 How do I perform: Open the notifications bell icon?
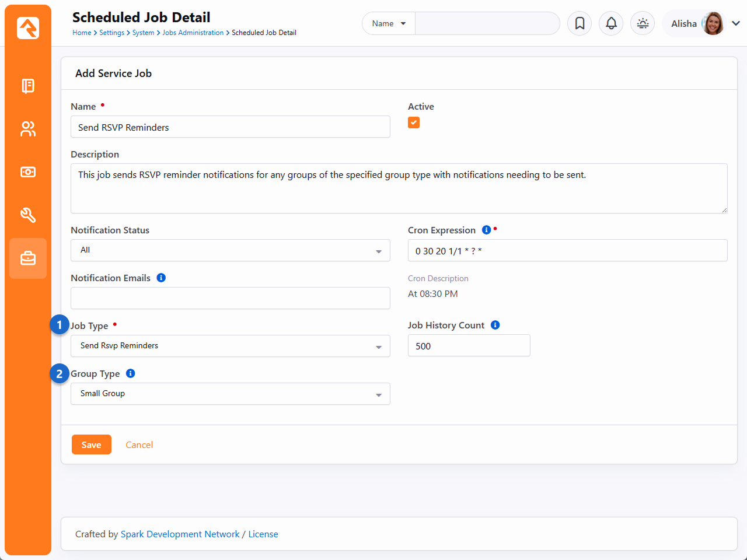[x=611, y=23]
